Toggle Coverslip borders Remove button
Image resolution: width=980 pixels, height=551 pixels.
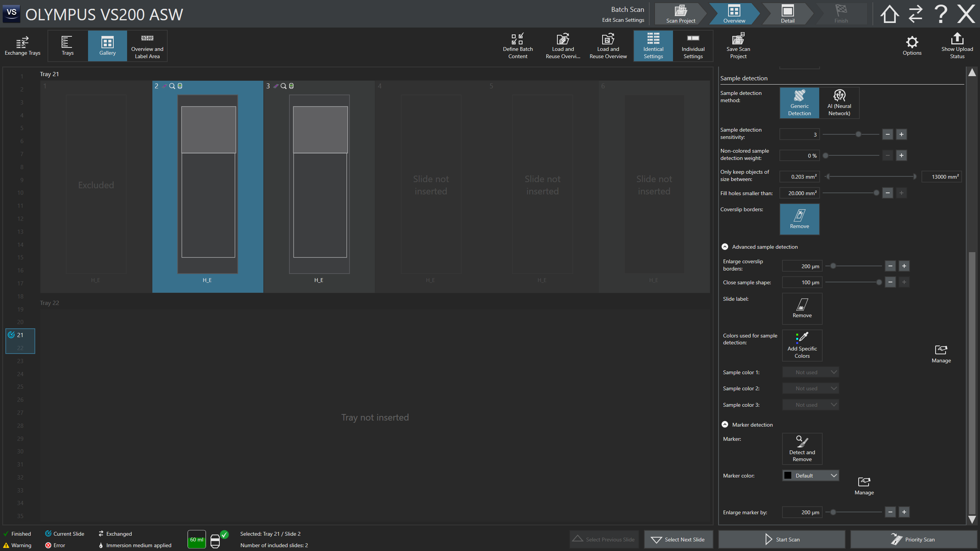click(799, 219)
